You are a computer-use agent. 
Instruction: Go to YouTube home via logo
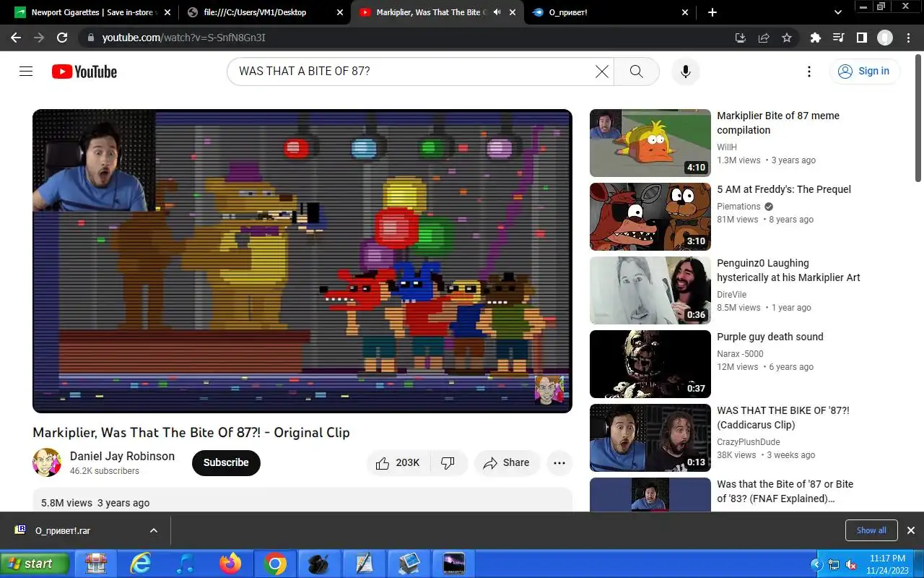[84, 72]
